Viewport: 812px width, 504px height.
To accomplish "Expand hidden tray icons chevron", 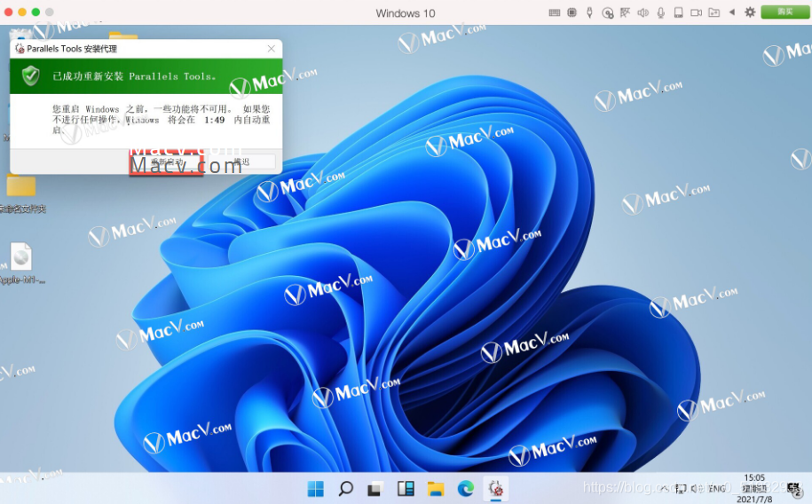I will point(665,488).
